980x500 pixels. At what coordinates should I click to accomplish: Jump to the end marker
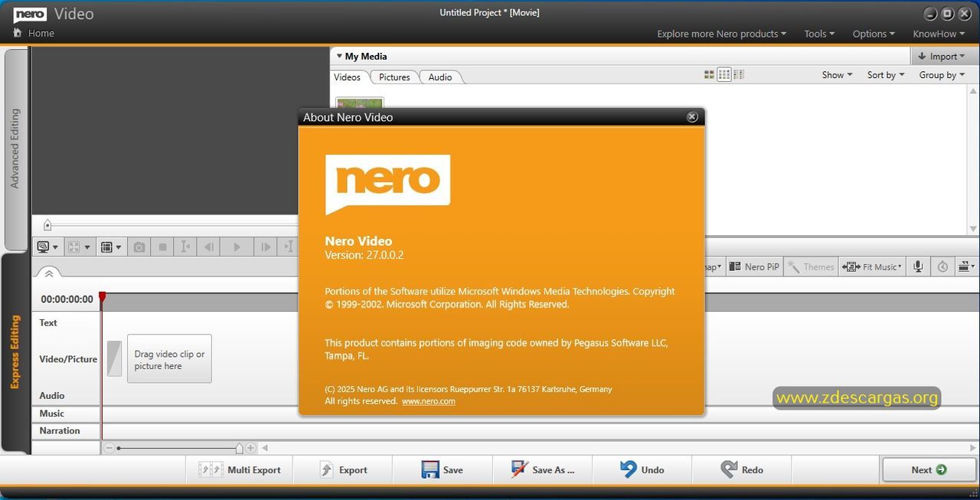(288, 247)
